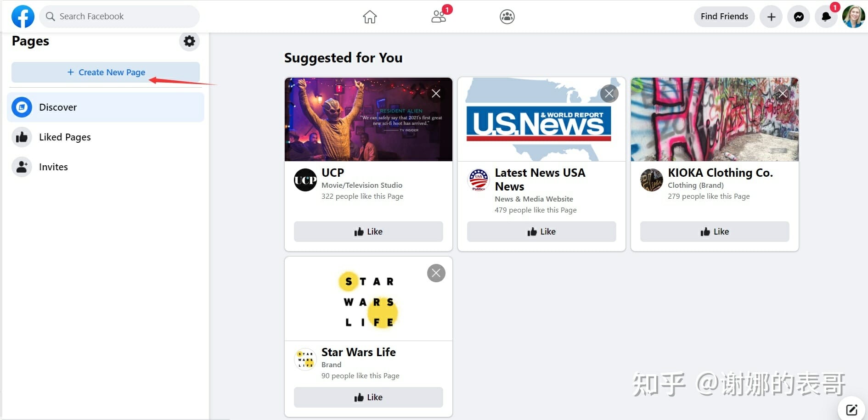The height and width of the screenshot is (420, 868).
Task: Dismiss the Latest News USA suggestion
Action: coord(609,94)
